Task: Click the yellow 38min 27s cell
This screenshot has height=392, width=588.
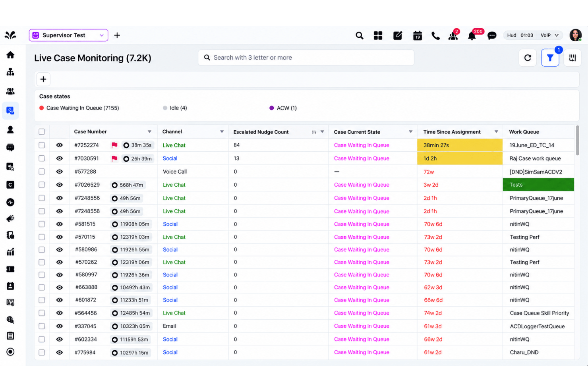Action: [x=460, y=145]
